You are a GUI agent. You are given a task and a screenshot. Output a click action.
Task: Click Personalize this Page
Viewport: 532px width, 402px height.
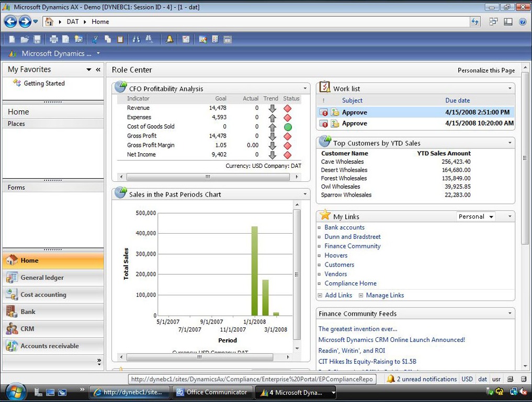[x=486, y=70]
